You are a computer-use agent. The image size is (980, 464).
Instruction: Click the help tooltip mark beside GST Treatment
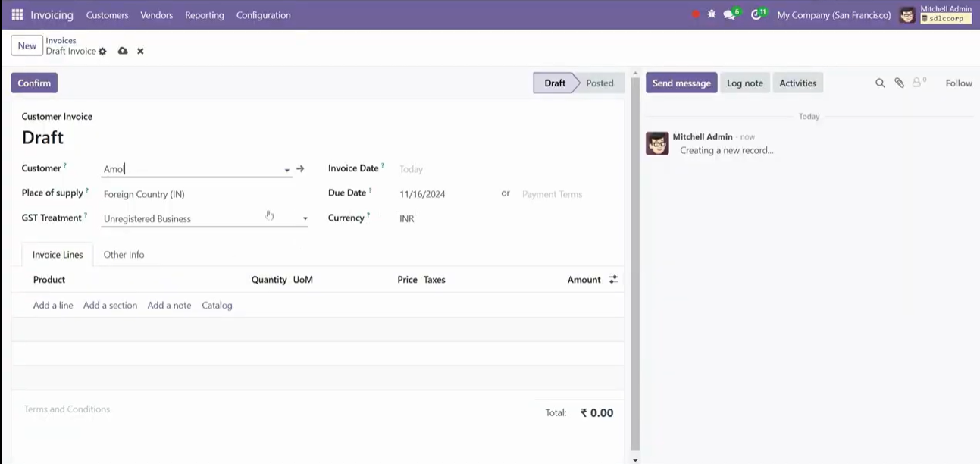pyautogui.click(x=86, y=215)
